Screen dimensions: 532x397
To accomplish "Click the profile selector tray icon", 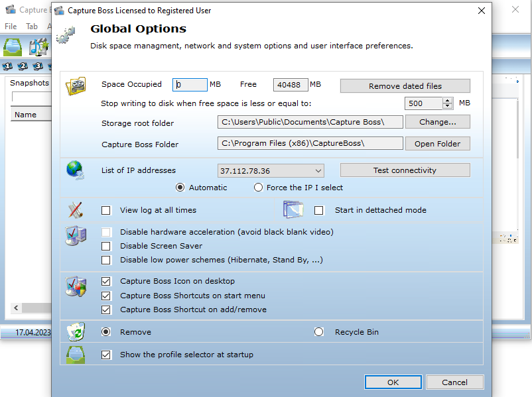I will [76, 355].
